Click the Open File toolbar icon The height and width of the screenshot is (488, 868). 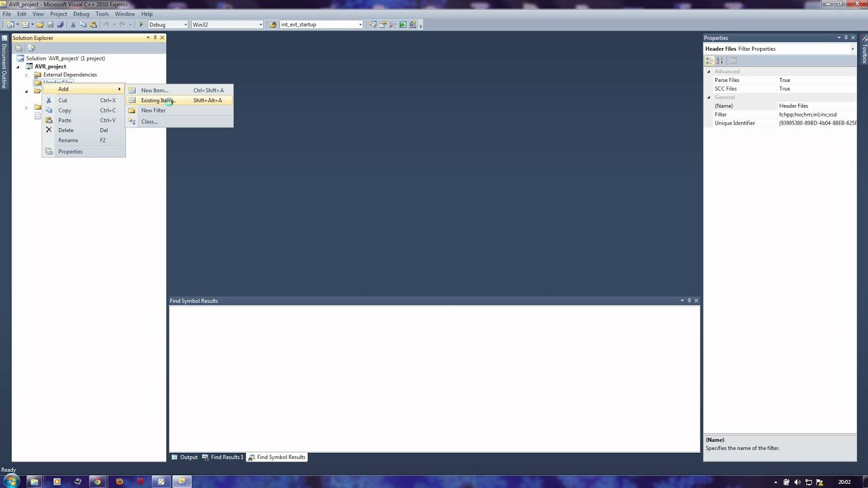click(40, 24)
